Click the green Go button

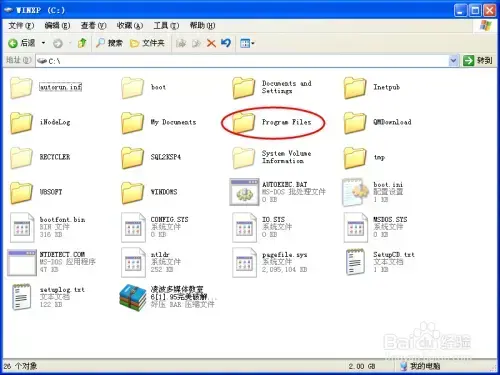[x=478, y=60]
